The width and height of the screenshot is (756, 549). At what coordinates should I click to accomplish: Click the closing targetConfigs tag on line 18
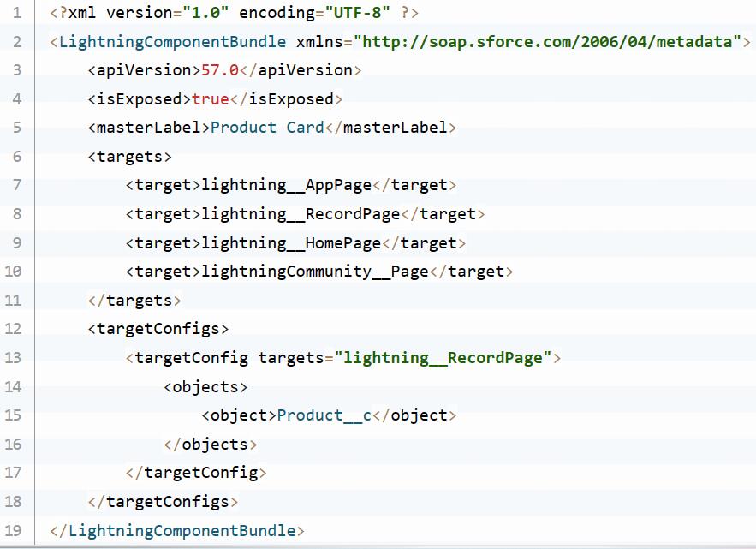[163, 501]
